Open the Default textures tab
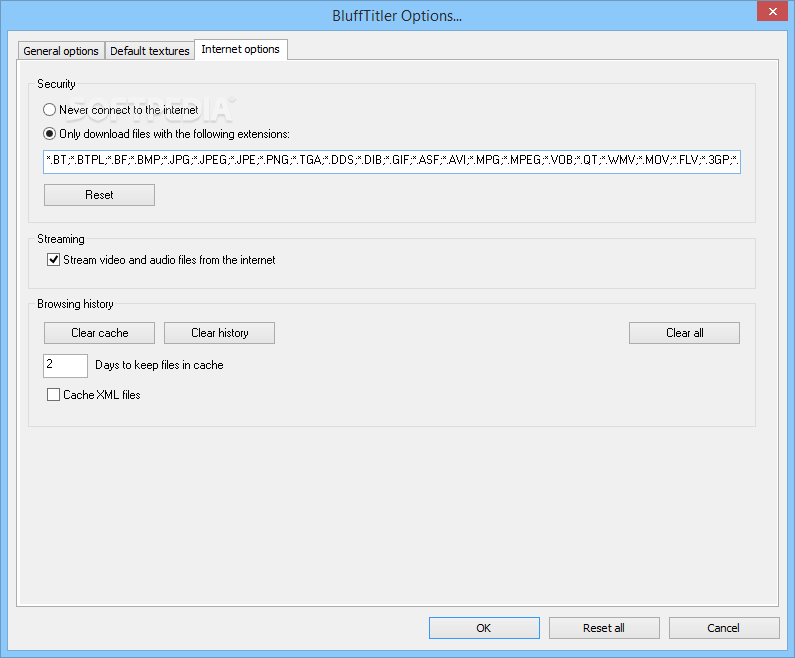This screenshot has height=658, width=795. 150,51
